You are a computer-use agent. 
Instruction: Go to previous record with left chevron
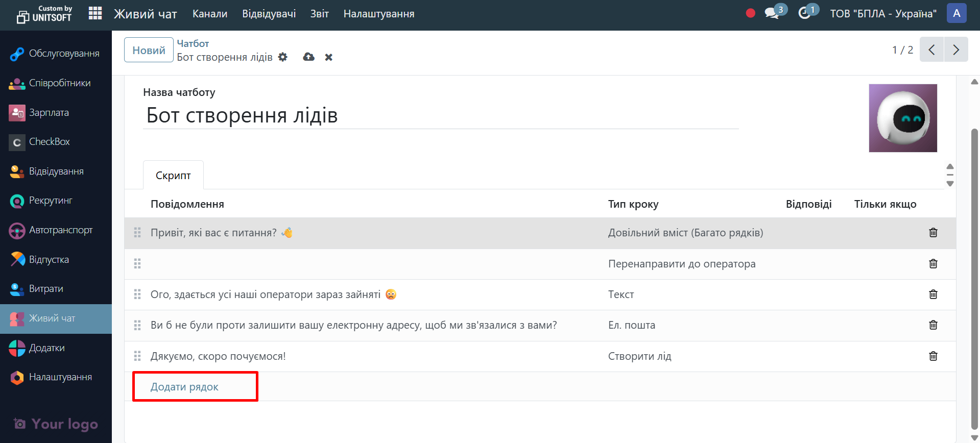tap(931, 50)
